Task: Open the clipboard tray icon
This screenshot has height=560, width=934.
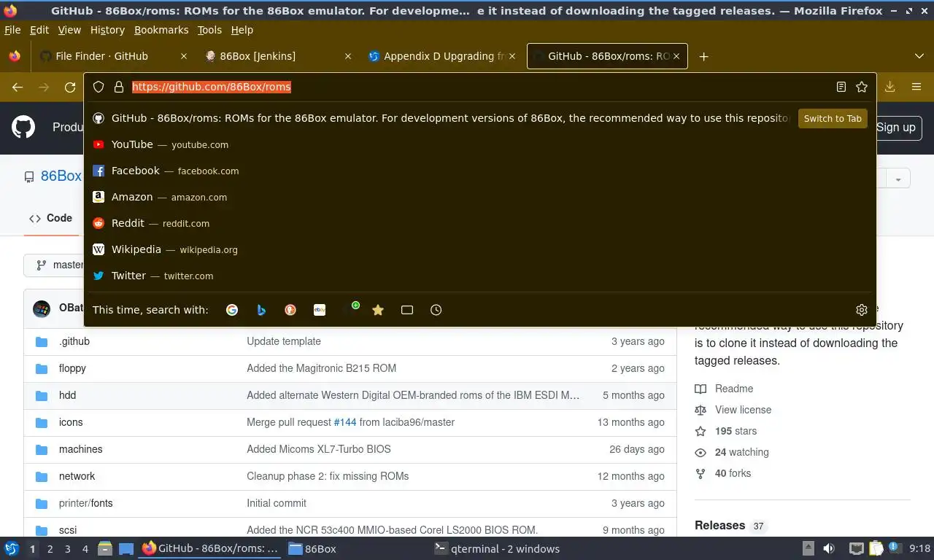Action: [876, 548]
